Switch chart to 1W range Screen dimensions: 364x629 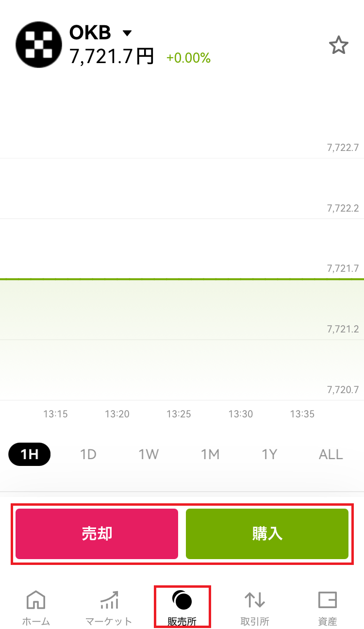pyautogui.click(x=149, y=454)
